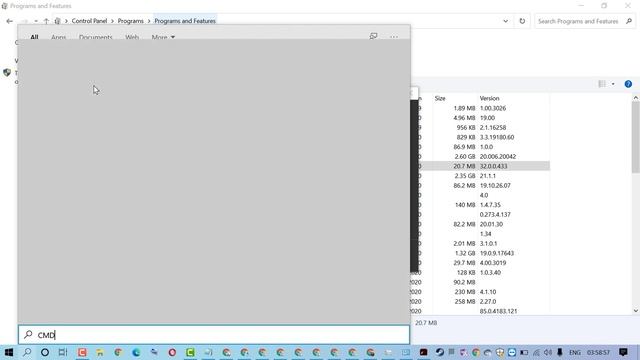Open Cortana circle icon on taskbar
The height and width of the screenshot is (360, 640).
click(x=45, y=352)
